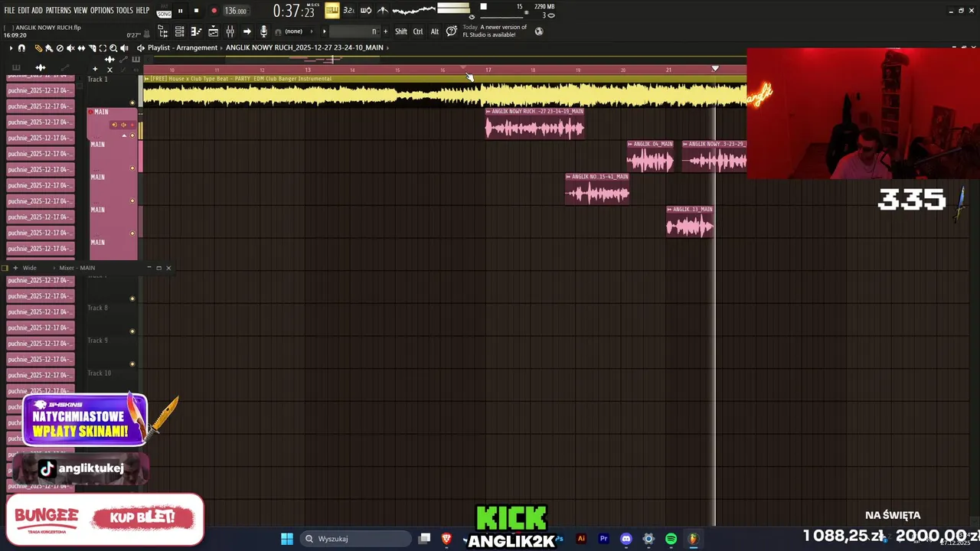The image size is (980, 551).
Task: Pause playback with the transport pause button
Action: click(181, 11)
